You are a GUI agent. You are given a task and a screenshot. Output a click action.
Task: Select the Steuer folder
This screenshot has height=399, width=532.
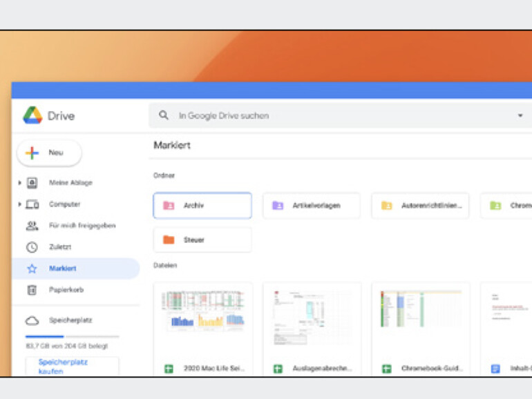pyautogui.click(x=202, y=240)
